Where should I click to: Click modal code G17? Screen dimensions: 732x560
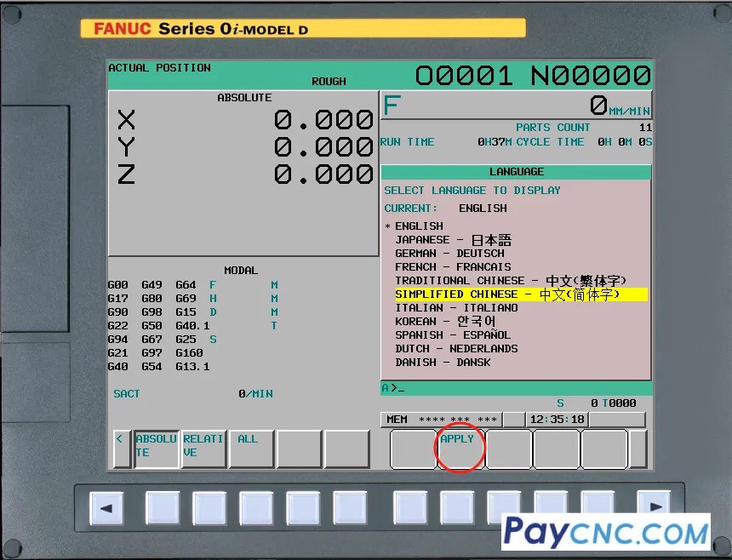coord(117,298)
